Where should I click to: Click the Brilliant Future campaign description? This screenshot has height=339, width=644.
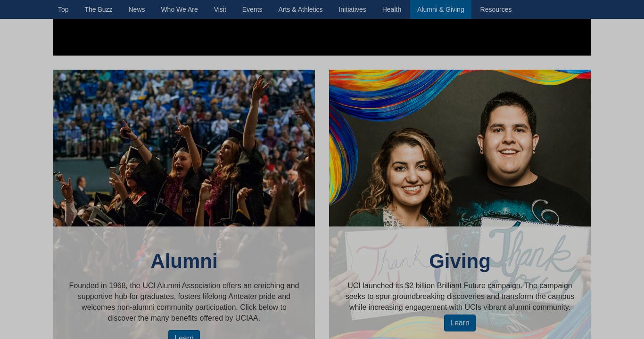460,296
